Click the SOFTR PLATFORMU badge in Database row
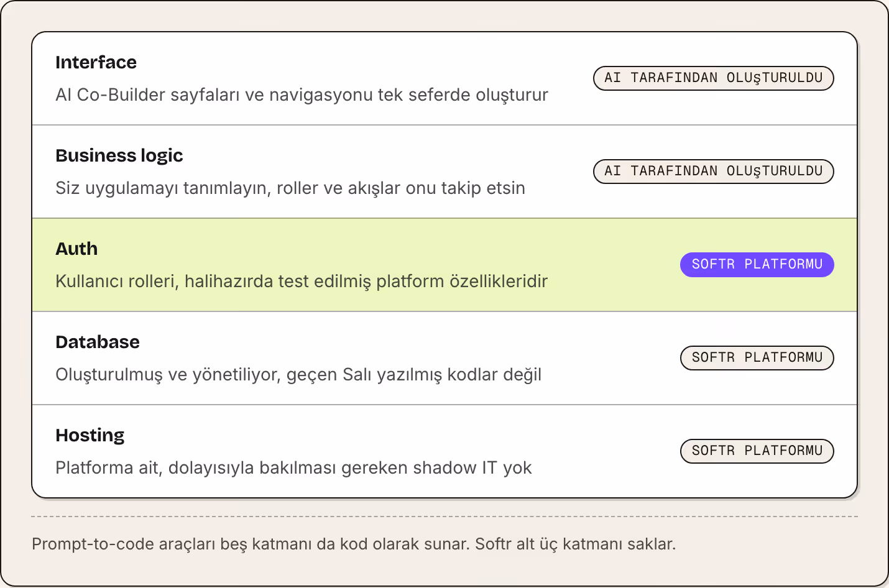Image resolution: width=889 pixels, height=588 pixels. pos(757,358)
